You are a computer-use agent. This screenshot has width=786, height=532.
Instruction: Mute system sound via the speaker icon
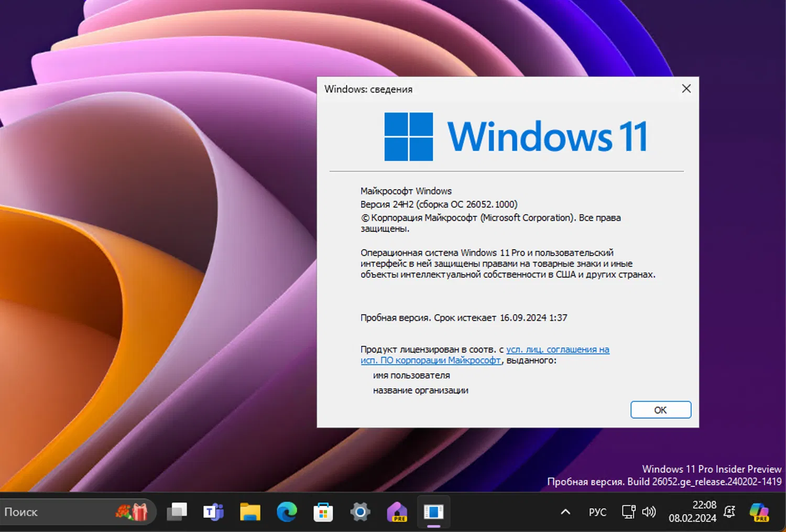[649, 512]
